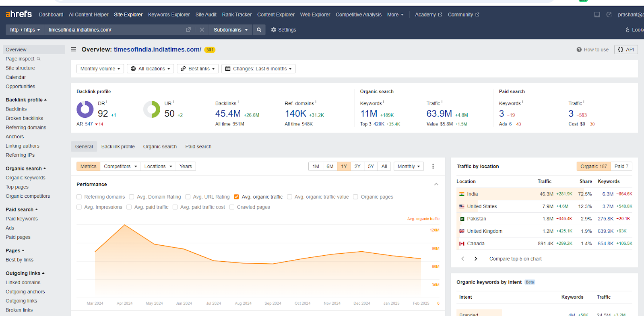Click Ref. domains value 140K
This screenshot has height=316, width=644.
(295, 114)
